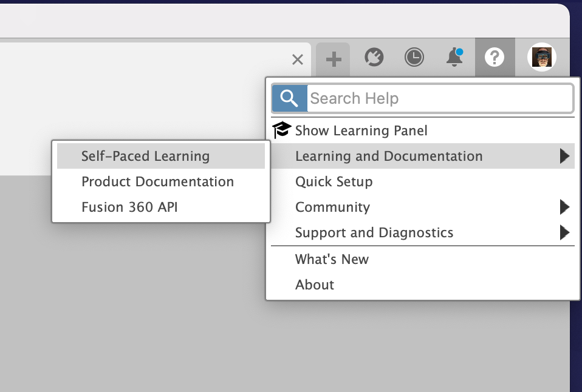Open the job status clock icon

coord(414,58)
